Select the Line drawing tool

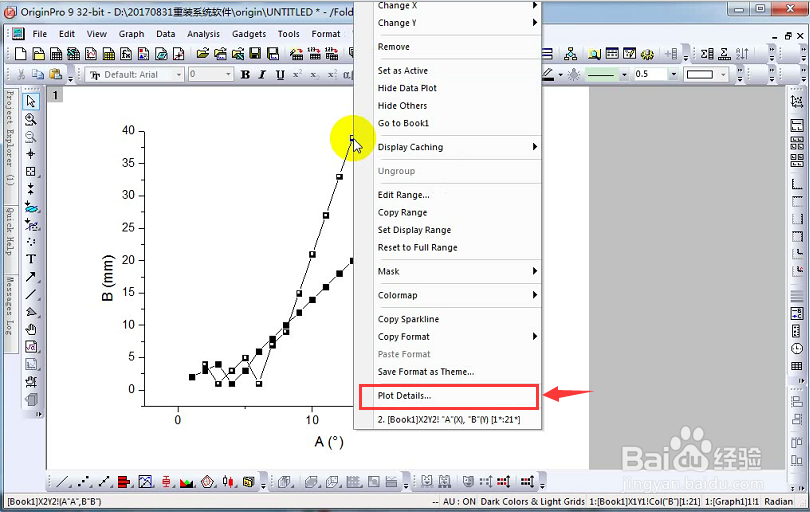pos(30,294)
